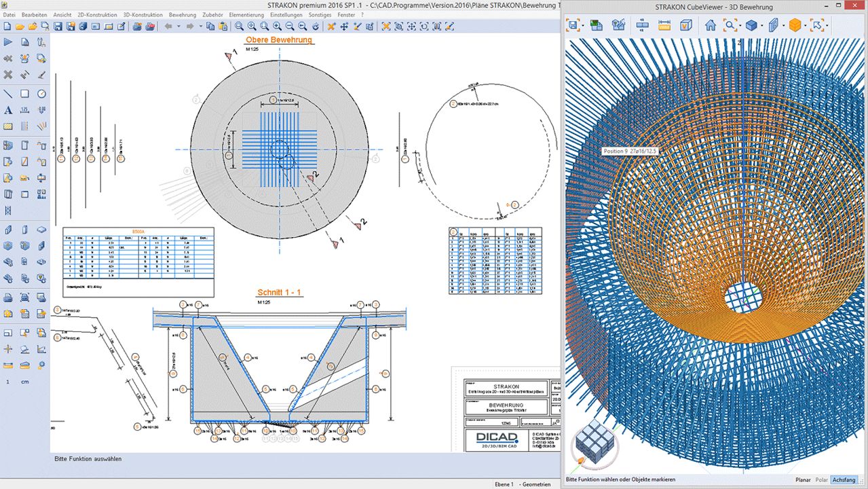Image resolution: width=868 pixels, height=489 pixels.
Task: Switch to Planar snap mode
Action: (x=803, y=479)
